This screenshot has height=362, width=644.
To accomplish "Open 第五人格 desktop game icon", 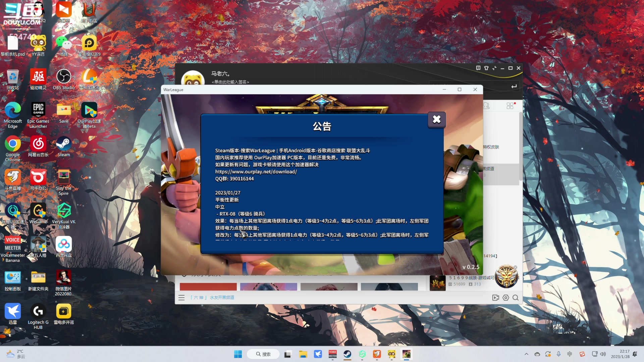I will pyautogui.click(x=38, y=247).
